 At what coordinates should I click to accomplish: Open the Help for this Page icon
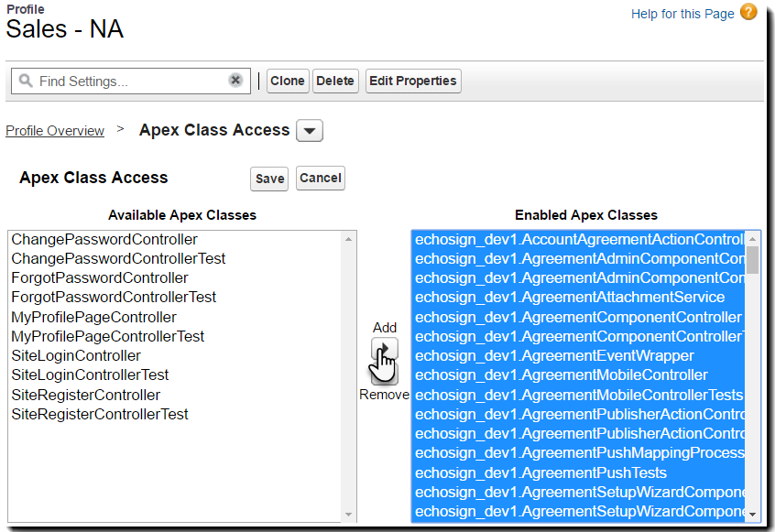(748, 13)
